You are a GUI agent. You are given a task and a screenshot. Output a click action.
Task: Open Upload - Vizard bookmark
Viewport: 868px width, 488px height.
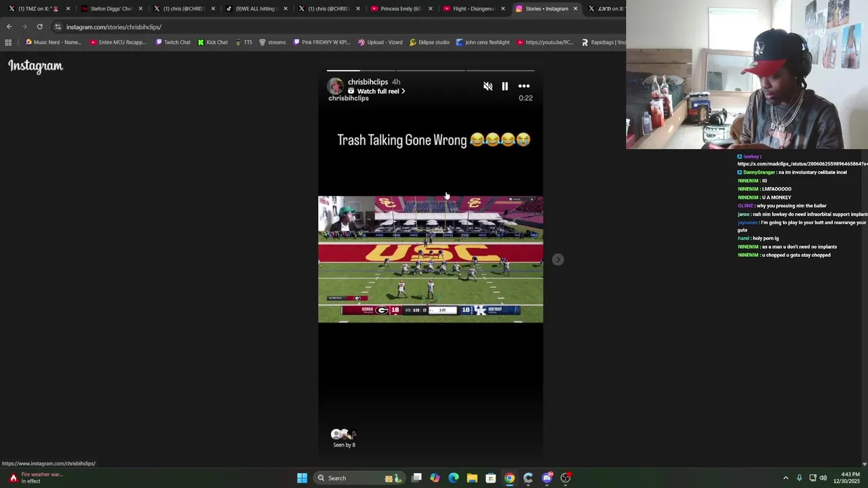point(380,42)
